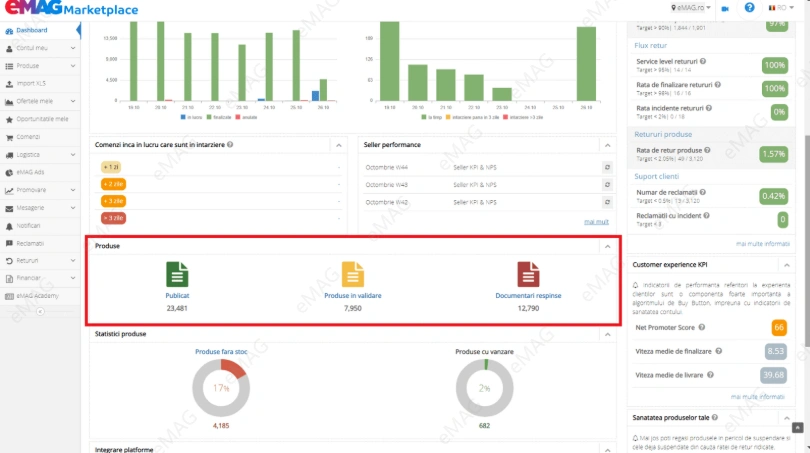This screenshot has height=453, width=810.
Task: Expand the Contul meu sidebar menu
Action: point(40,47)
